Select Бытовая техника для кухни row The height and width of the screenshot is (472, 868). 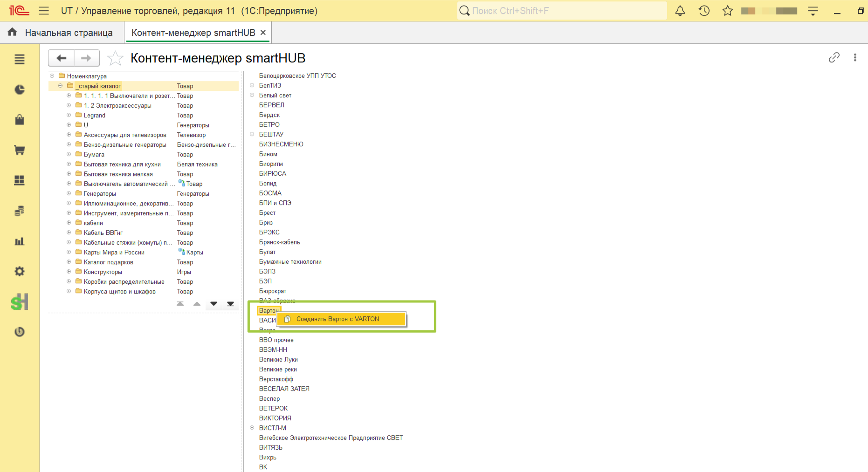(x=143, y=164)
